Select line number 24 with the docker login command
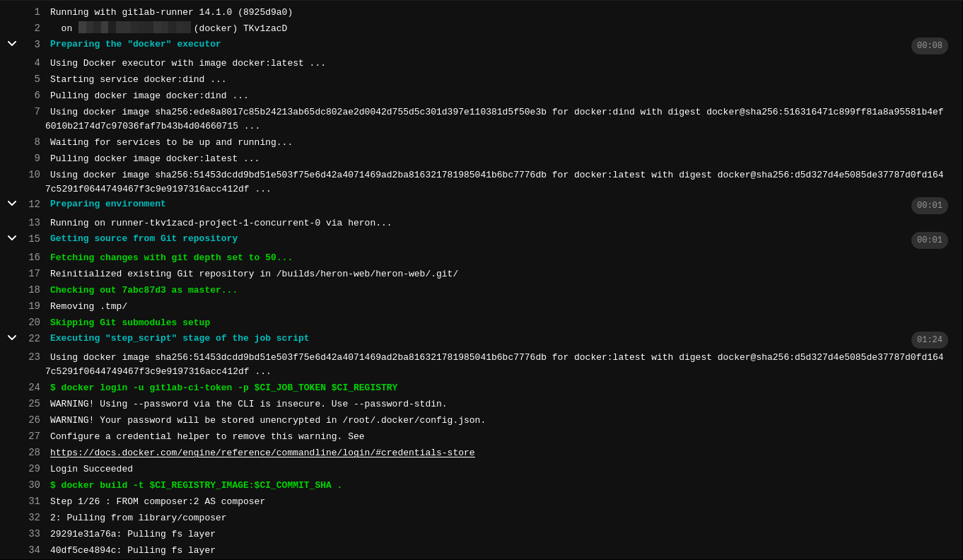This screenshot has height=560, width=963. 33,387
